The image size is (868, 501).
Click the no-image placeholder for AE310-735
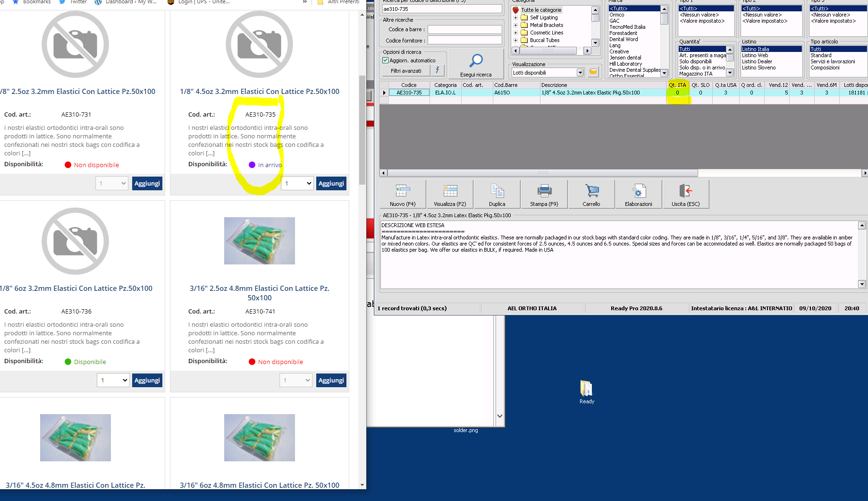[x=259, y=44]
